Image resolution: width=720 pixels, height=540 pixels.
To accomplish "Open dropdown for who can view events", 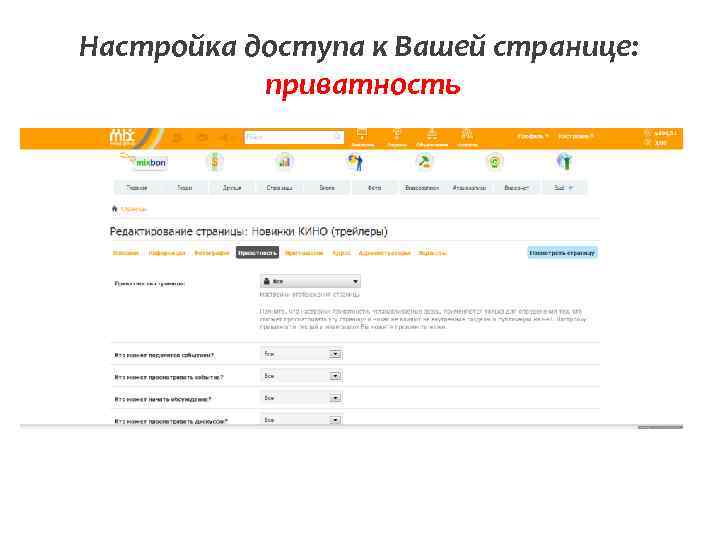I will pyautogui.click(x=302, y=376).
